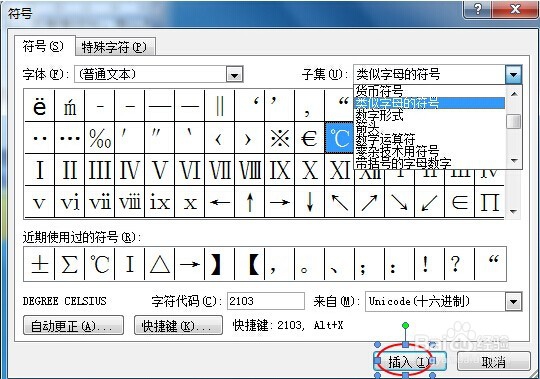Click the dialog help ? button
The image size is (540, 379).
point(478,9)
